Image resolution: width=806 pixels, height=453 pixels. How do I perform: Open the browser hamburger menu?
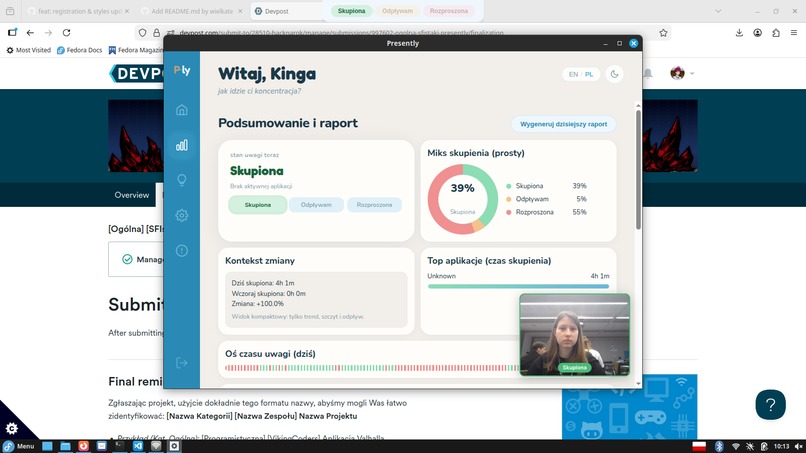(x=794, y=32)
